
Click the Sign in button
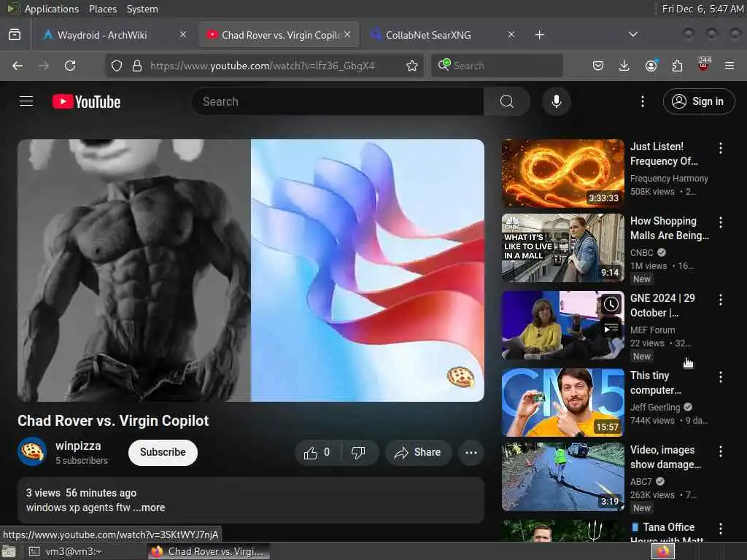[x=699, y=101]
